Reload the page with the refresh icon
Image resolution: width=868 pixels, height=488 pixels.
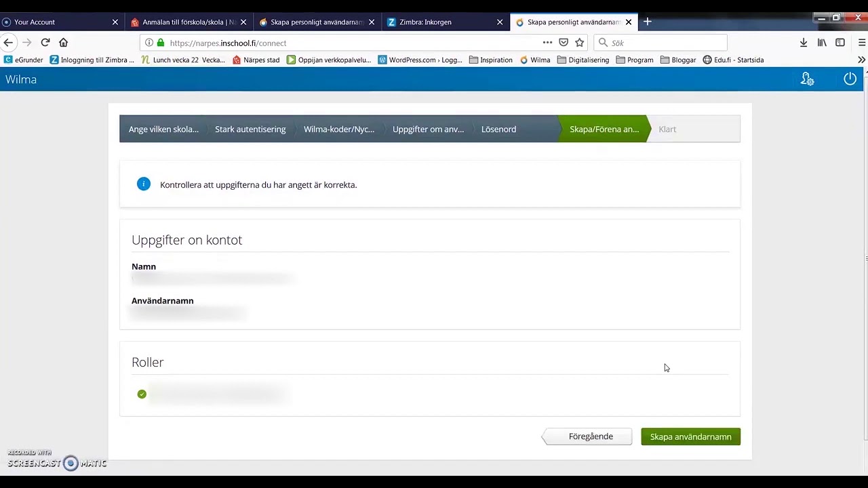(x=45, y=43)
